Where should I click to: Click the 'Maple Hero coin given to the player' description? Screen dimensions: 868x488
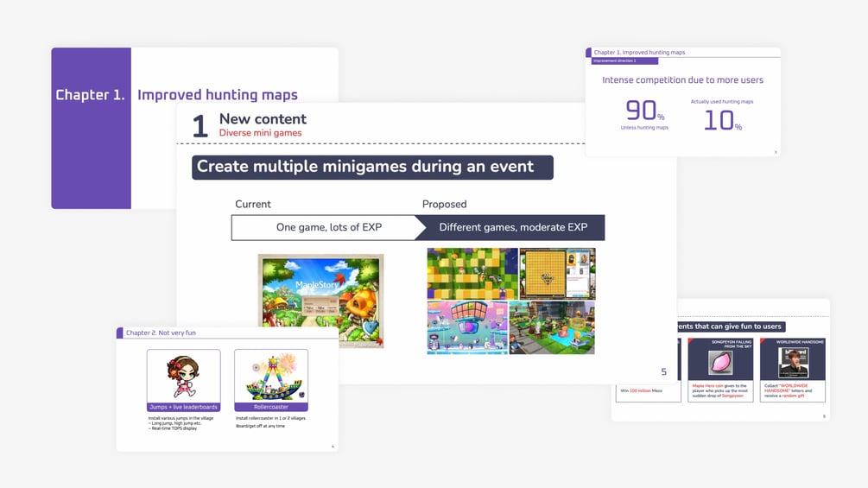(x=719, y=390)
